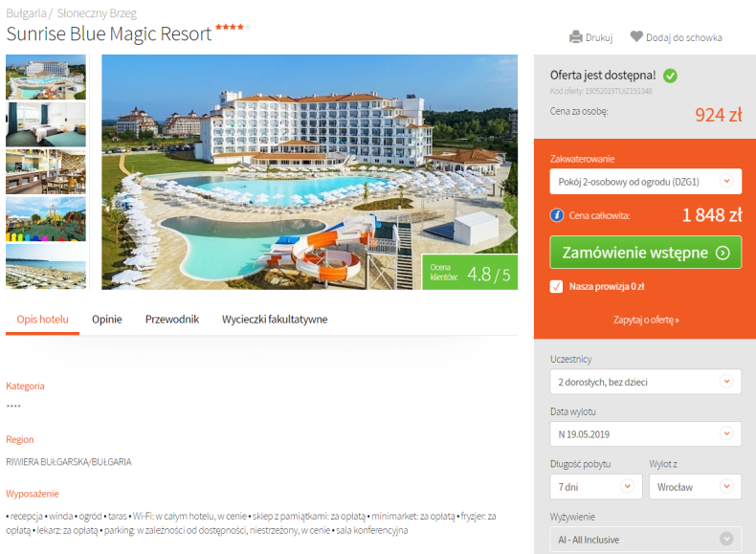
Task: Click the green availability checkmark icon
Action: click(670, 76)
